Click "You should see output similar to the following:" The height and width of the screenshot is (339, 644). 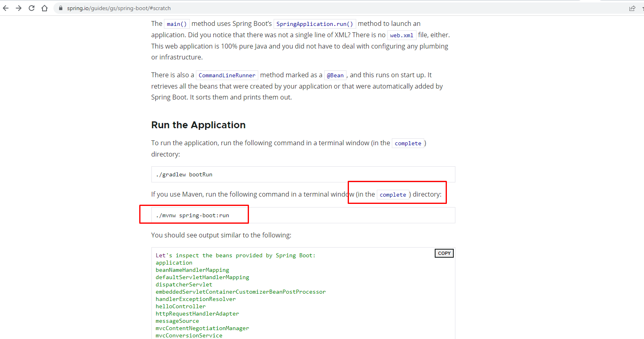221,235
